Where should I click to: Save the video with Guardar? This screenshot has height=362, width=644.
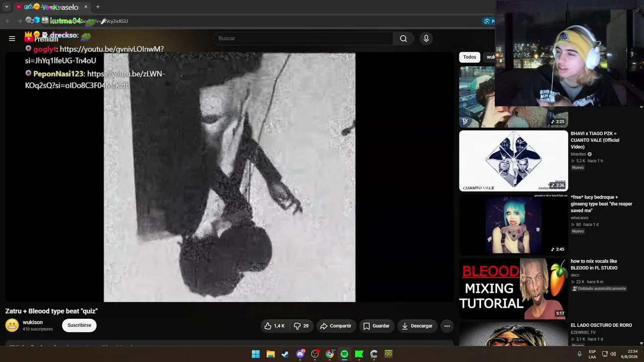tap(376, 326)
